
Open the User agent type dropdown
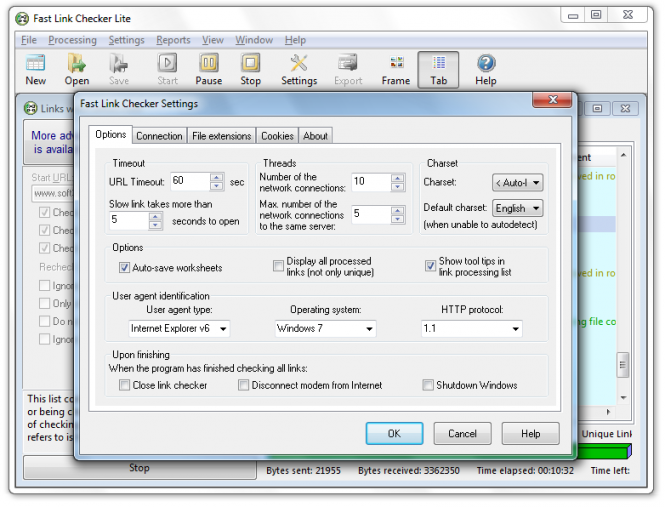point(179,328)
